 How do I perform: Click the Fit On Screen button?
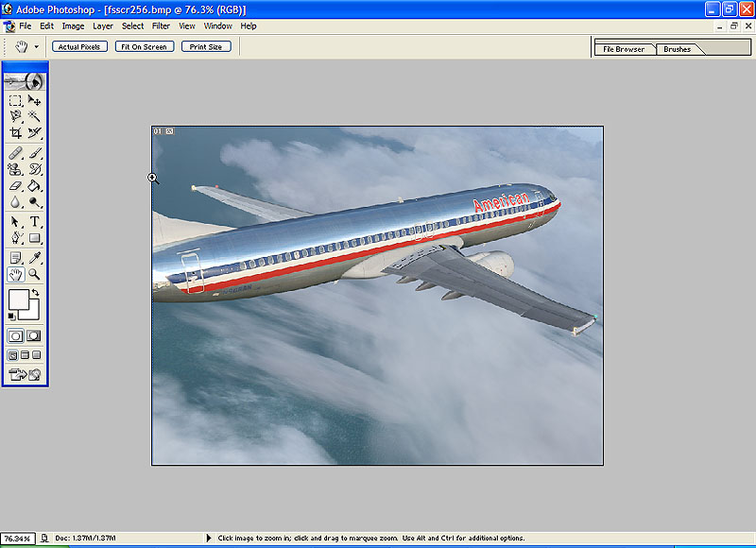pyautogui.click(x=145, y=46)
